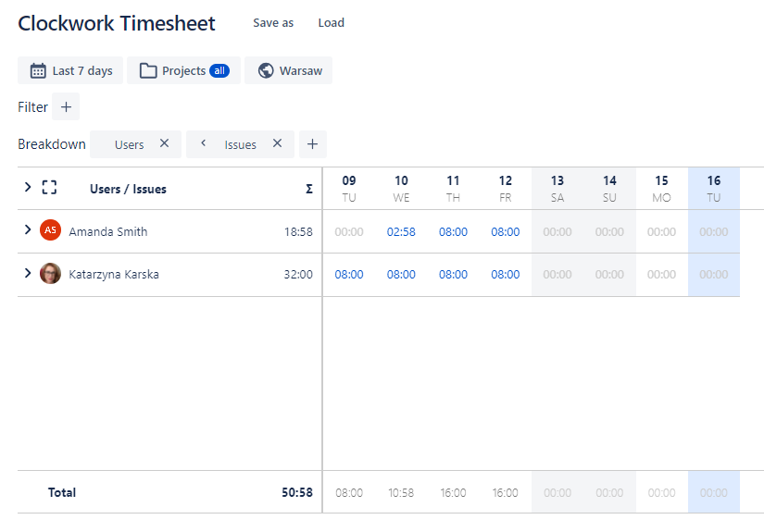This screenshot has height=532, width=764.
Task: Open Katarzyna Karska's 08:00 entry on Tuesday 09
Action: (x=349, y=275)
